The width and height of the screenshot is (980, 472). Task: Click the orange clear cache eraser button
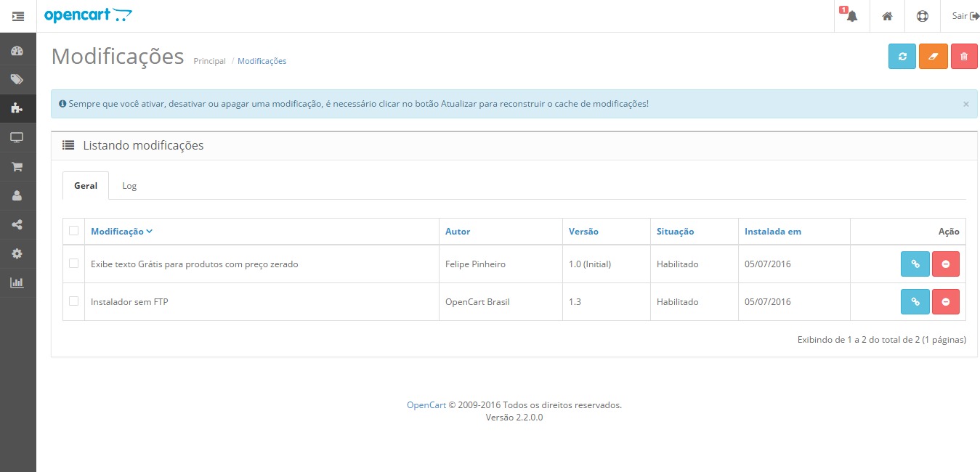pos(933,57)
